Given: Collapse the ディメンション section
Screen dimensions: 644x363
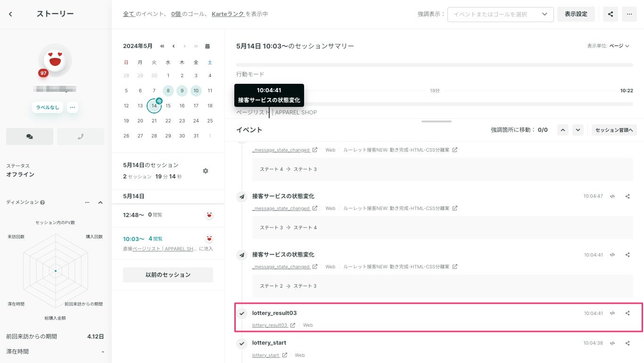Looking at the screenshot, I should 100,202.
